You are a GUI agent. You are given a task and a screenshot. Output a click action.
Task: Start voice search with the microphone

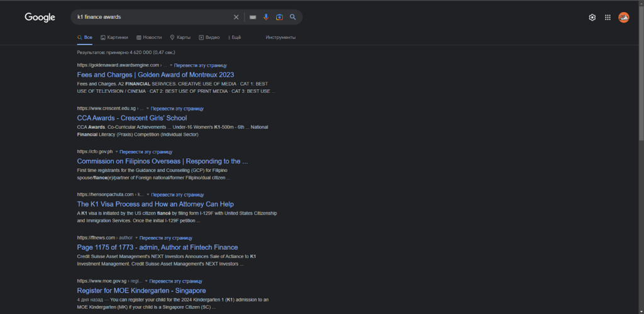[266, 17]
